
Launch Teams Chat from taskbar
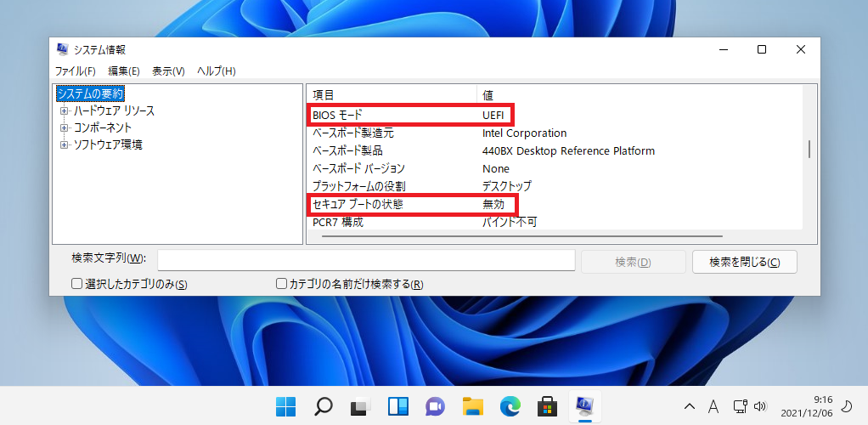[x=435, y=407]
